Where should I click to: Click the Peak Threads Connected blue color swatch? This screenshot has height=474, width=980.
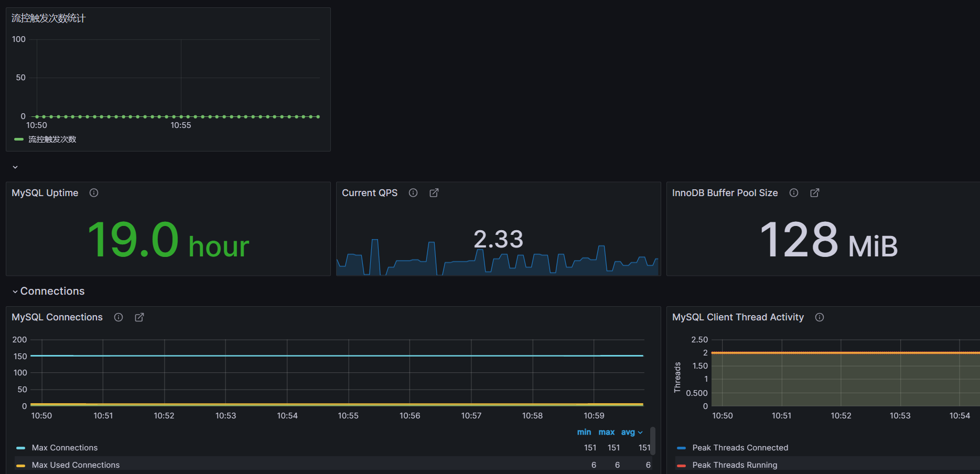681,448
